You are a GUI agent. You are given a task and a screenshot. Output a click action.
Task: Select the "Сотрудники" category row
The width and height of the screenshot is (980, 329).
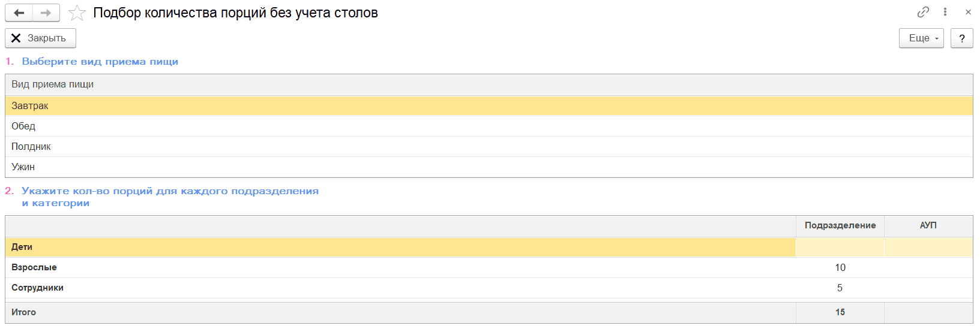click(x=37, y=288)
